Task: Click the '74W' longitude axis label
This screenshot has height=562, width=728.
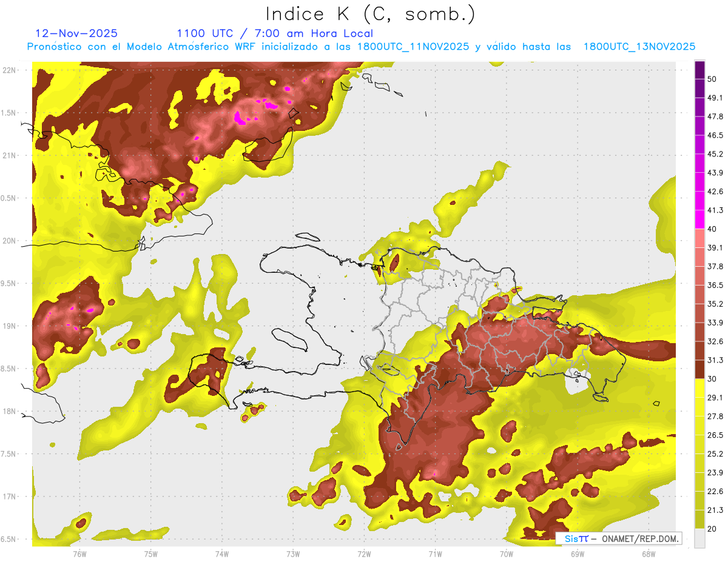Action: (x=222, y=554)
